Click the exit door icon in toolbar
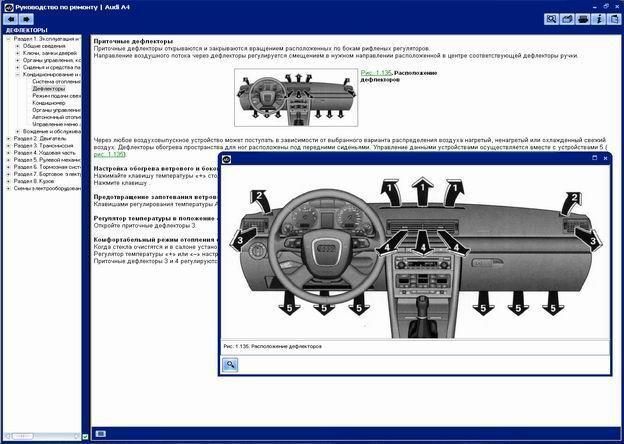The width and height of the screenshot is (624, 444). 614,19
